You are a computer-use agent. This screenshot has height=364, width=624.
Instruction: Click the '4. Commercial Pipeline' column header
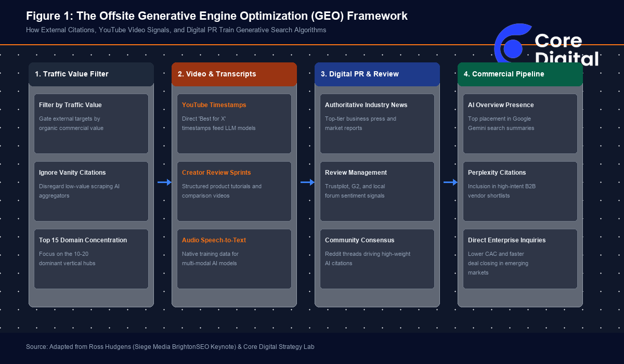coord(520,74)
